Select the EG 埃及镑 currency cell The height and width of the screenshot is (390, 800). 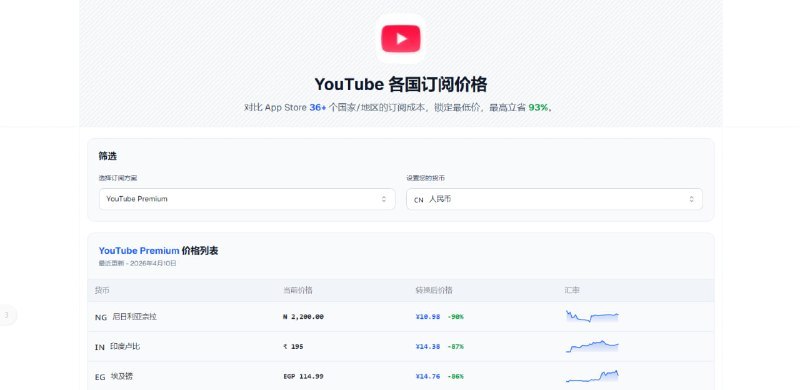point(114,377)
